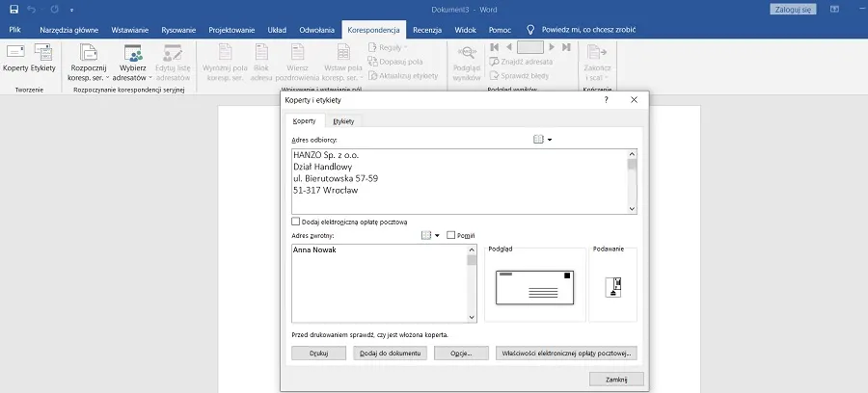Click the Drukuj button
This screenshot has width=868, height=393.
click(x=318, y=354)
